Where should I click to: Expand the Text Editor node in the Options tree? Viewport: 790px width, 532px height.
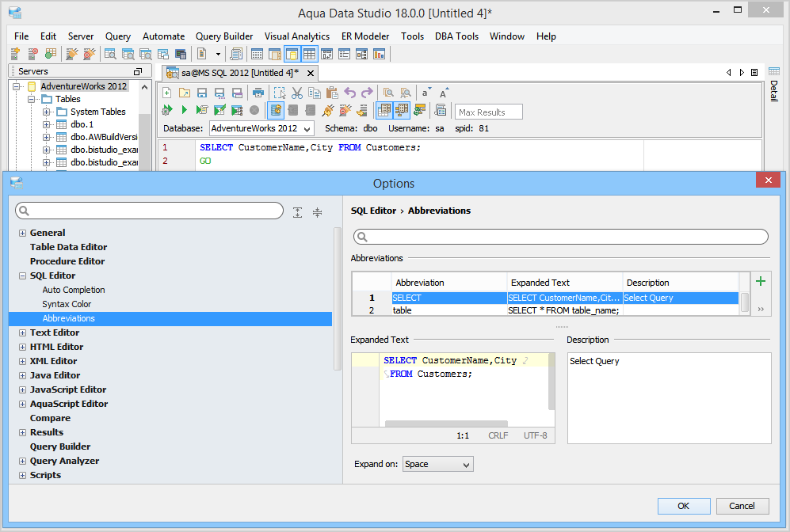22,332
